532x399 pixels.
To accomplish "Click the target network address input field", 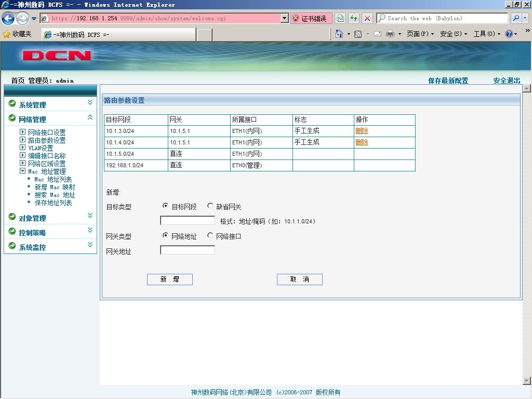I will click(187, 220).
